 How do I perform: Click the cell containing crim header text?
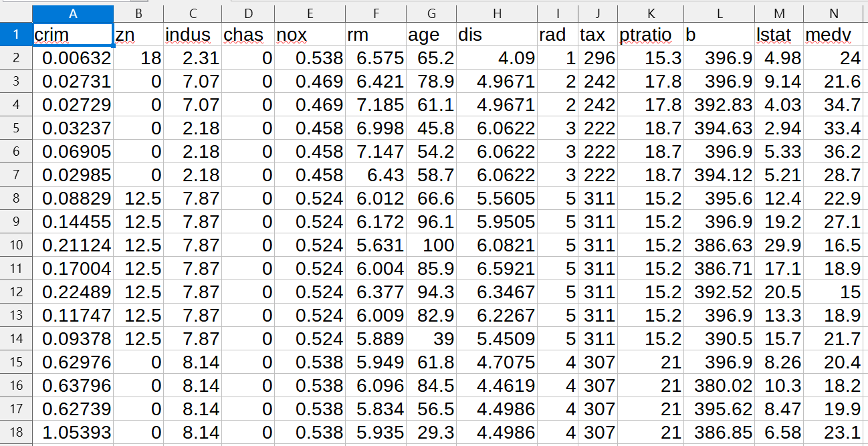pyautogui.click(x=73, y=34)
